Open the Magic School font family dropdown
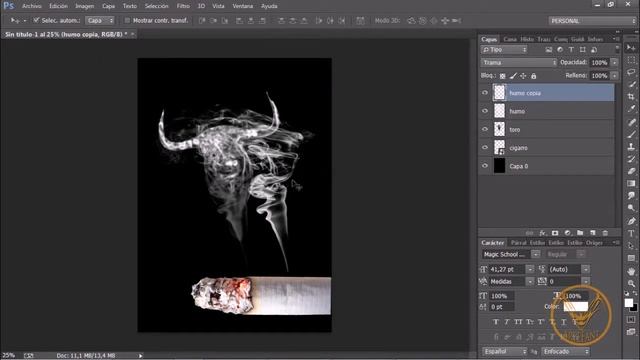Image resolution: width=640 pixels, height=360 pixels. [x=536, y=254]
